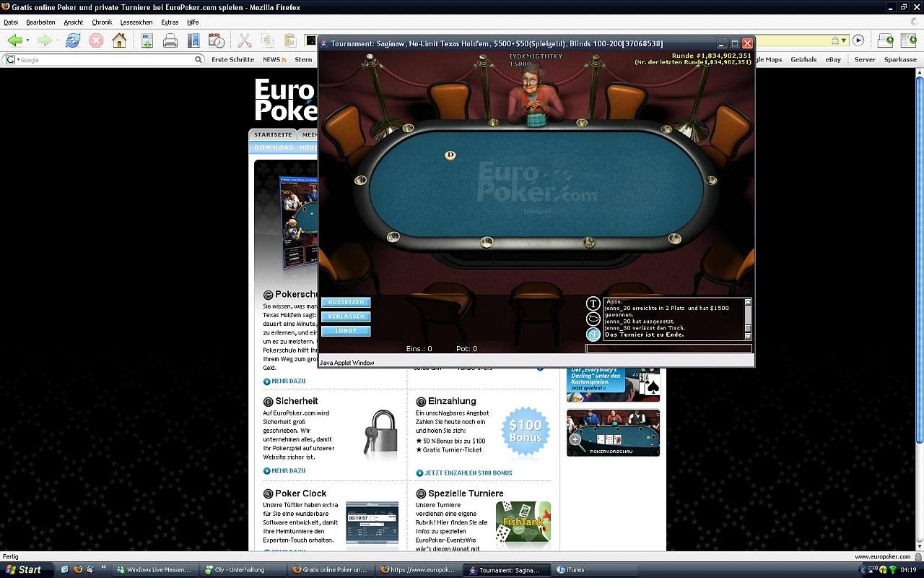Toggle the middle round chat bubble icon
This screenshot has height=578, width=924.
593,319
